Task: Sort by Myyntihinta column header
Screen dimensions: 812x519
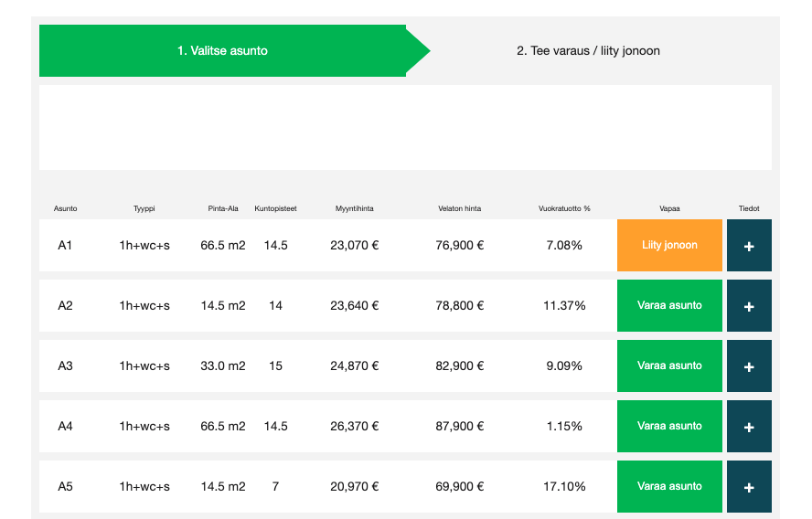Action: click(354, 208)
